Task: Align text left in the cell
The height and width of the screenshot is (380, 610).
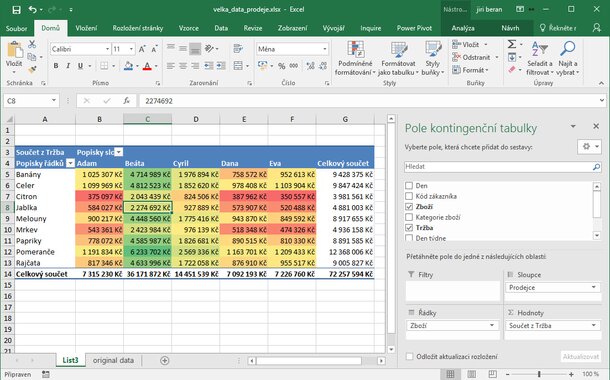Action: click(x=170, y=66)
